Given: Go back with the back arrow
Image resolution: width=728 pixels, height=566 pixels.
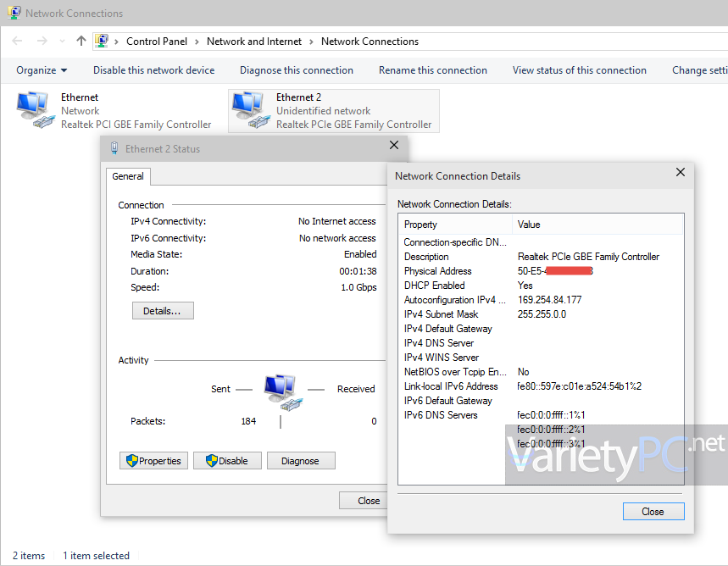Looking at the screenshot, I should (x=17, y=42).
